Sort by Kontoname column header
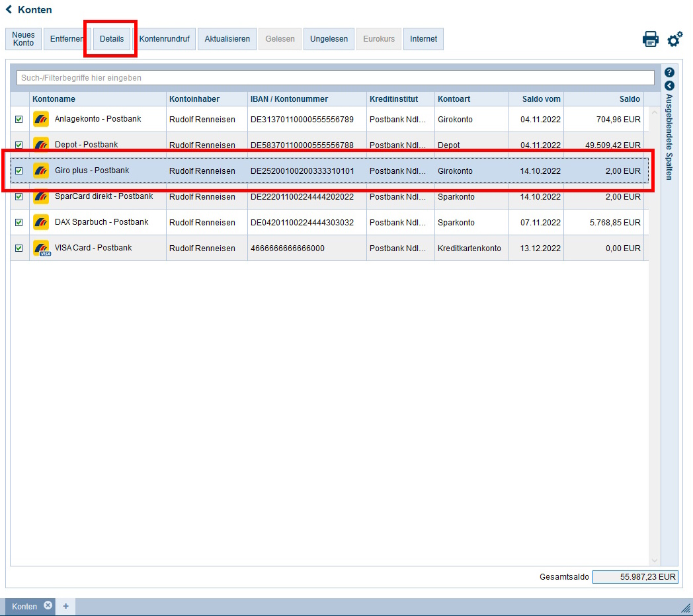693x616 pixels. (98, 99)
